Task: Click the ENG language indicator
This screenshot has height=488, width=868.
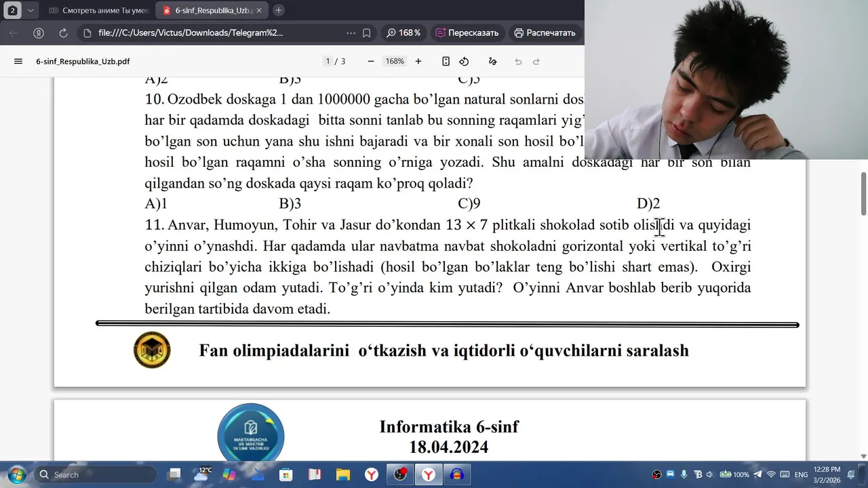Action: point(801,474)
